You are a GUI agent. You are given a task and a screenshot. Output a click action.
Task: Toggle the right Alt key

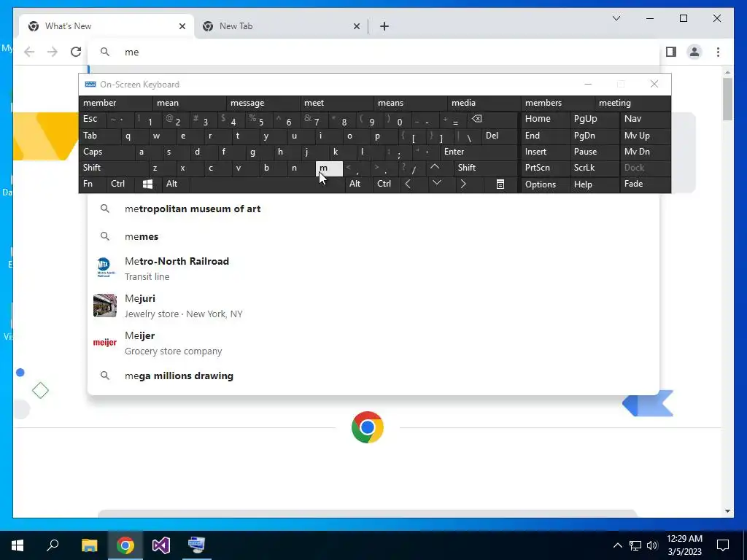point(359,184)
